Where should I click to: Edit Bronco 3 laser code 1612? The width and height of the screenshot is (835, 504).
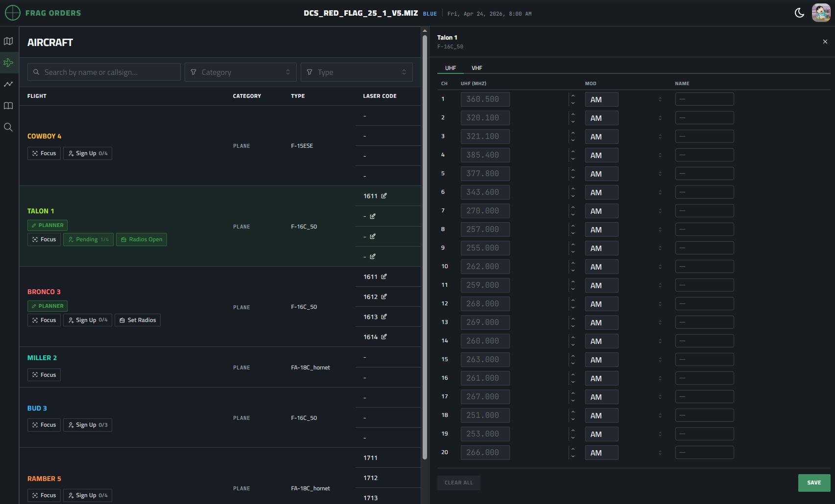point(384,297)
